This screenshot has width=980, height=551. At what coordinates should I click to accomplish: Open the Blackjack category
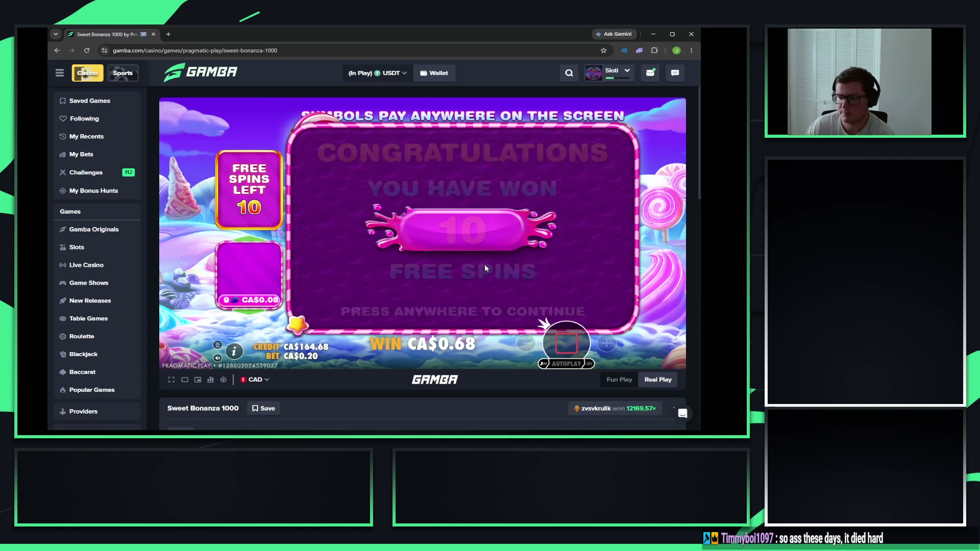pos(97,355)
